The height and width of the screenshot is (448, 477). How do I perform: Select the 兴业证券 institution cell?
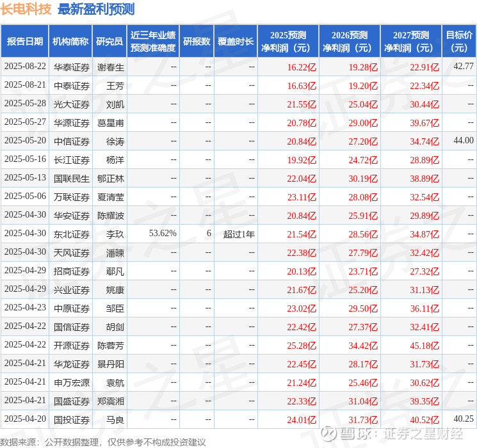(72, 290)
